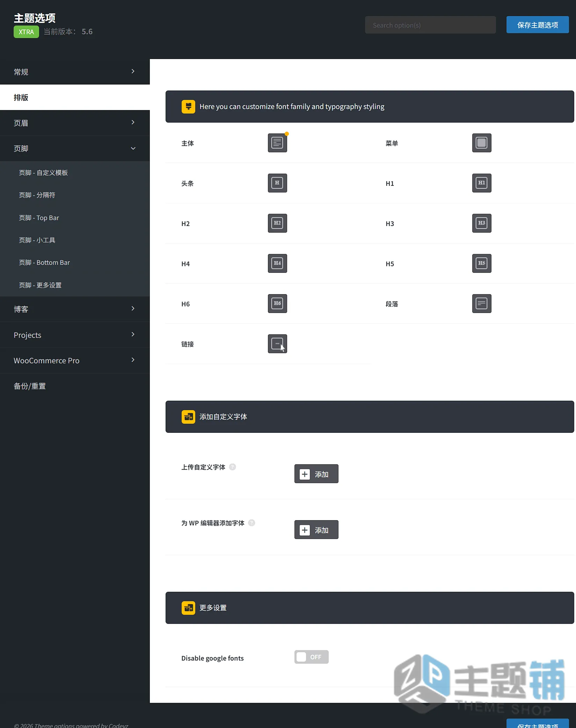The image size is (576, 728).
Task: Click the top 保存主题选项 save button
Action: click(538, 25)
